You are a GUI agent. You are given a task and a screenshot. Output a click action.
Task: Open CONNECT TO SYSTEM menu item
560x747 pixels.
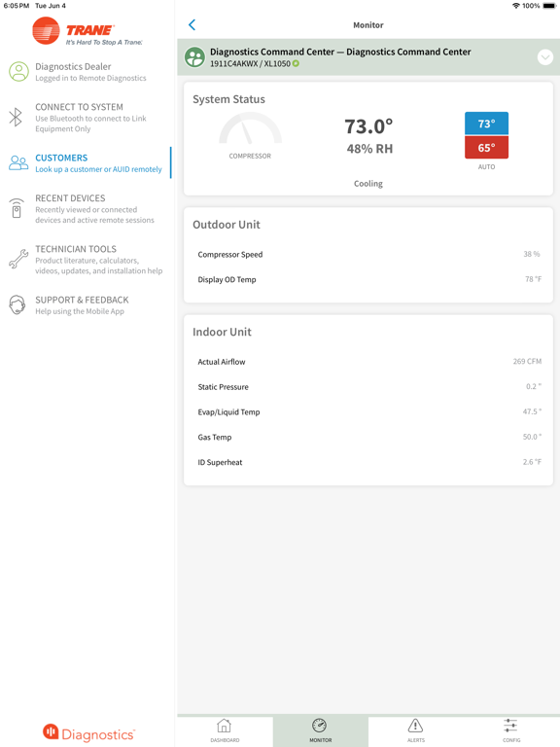point(86,117)
